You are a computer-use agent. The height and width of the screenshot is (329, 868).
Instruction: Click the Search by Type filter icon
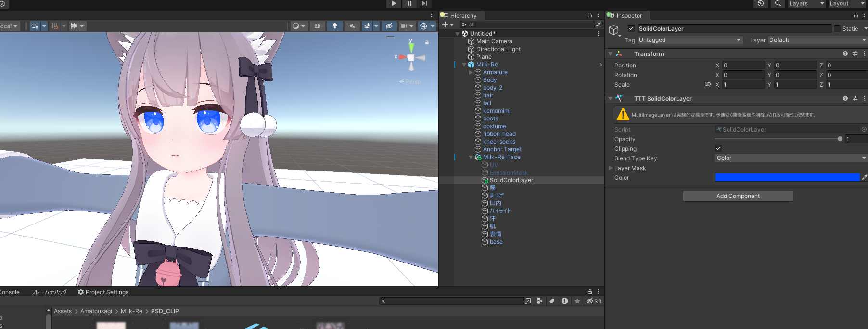(540, 301)
